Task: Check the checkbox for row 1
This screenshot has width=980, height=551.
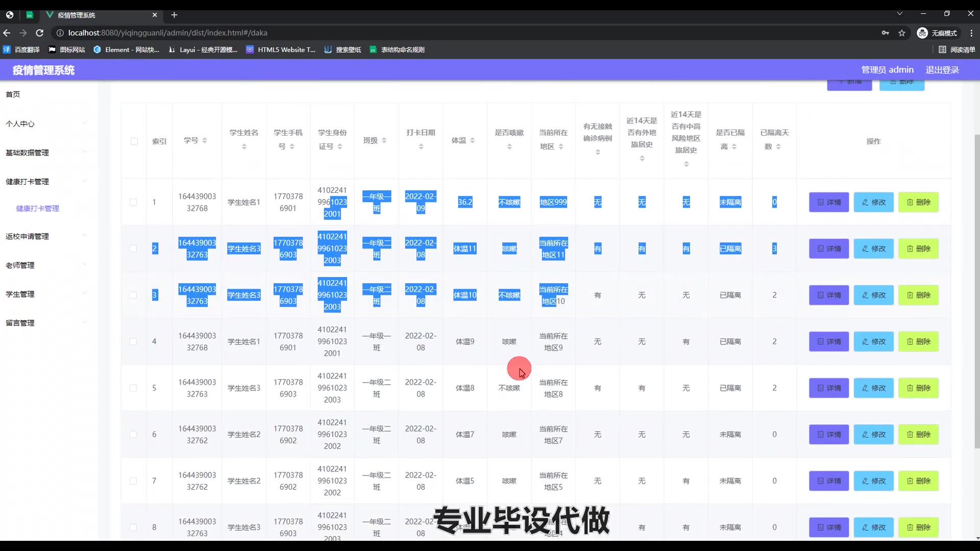Action: (x=133, y=202)
